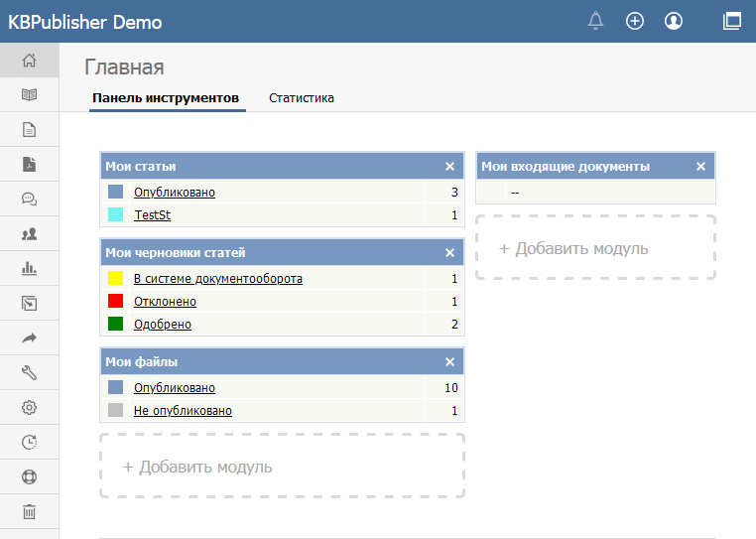Close the 'Мои входящие документы' module
Screen dimensions: 756x539
(x=700, y=167)
